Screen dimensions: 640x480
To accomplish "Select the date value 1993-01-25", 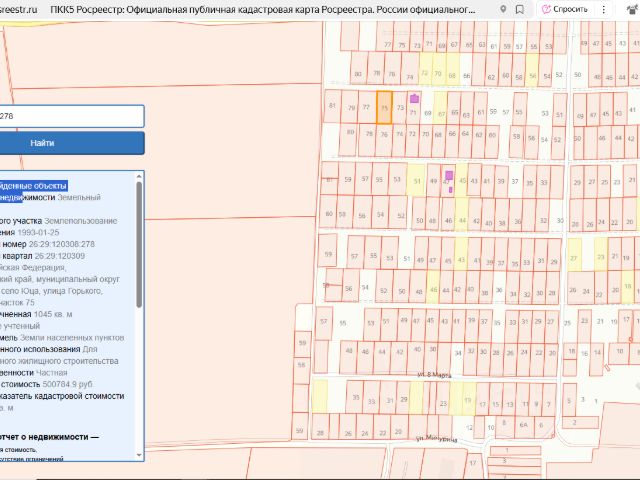I will [x=38, y=232].
